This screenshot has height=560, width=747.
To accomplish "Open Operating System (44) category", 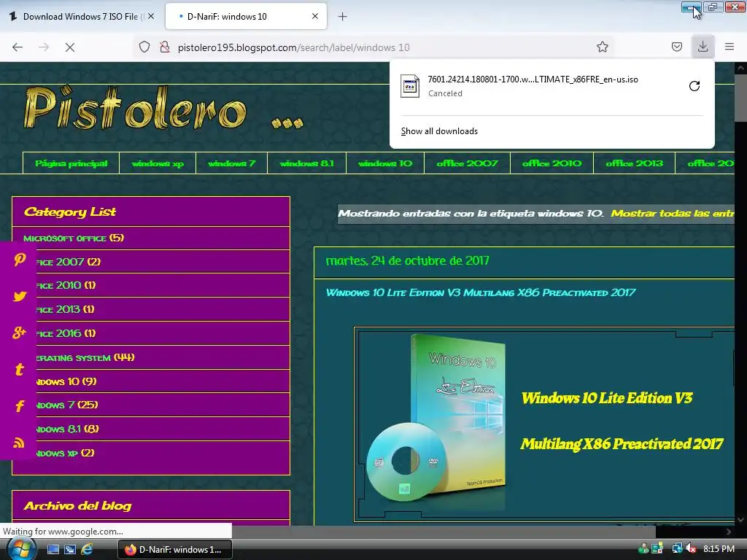I will point(85,357).
